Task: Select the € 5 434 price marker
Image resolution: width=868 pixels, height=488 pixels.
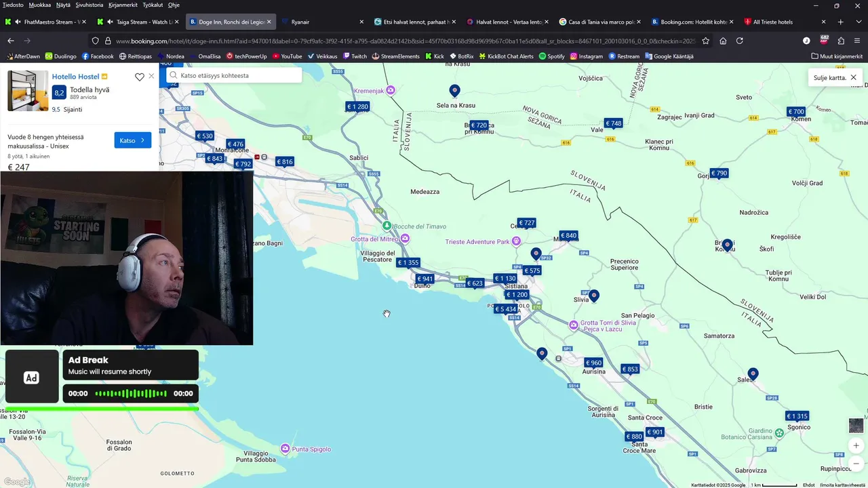Action: [x=506, y=309]
